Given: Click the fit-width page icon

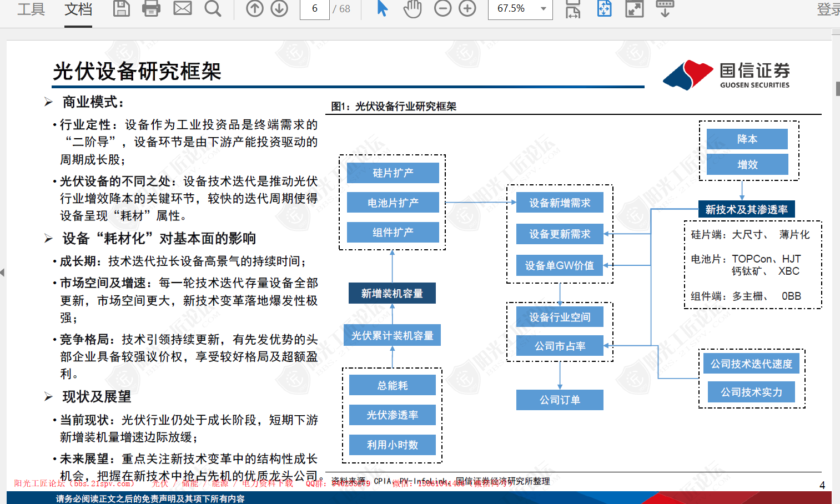Looking at the screenshot, I should coord(573,9).
